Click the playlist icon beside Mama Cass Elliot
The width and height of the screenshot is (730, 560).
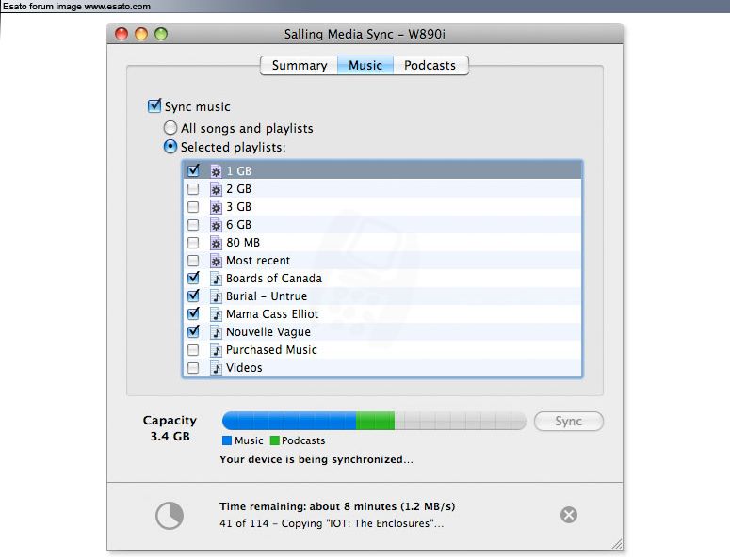[x=216, y=314]
